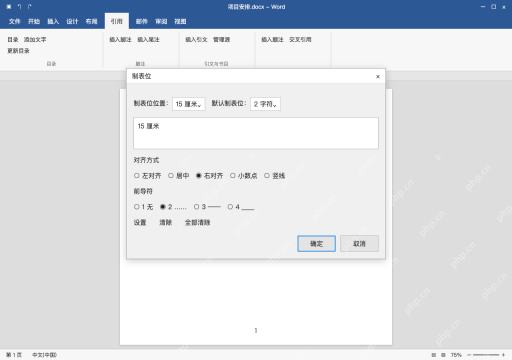
Task: Click the save icon in the title bar
Action: click(9, 7)
